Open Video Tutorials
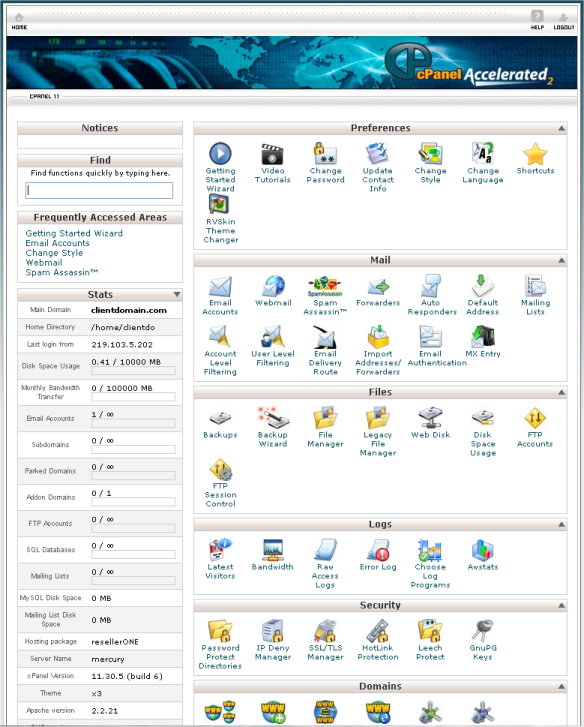584x727 pixels. pyautogui.click(x=273, y=154)
